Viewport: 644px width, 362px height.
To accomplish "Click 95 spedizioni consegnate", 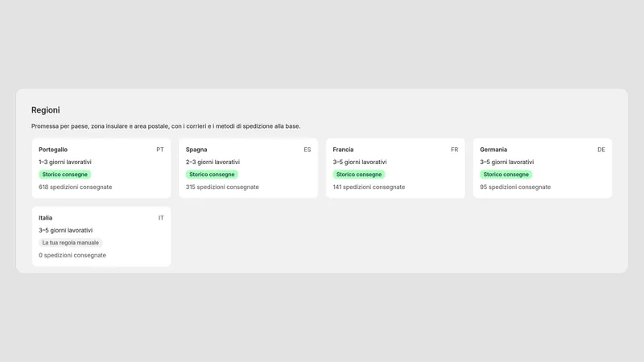I will [515, 187].
